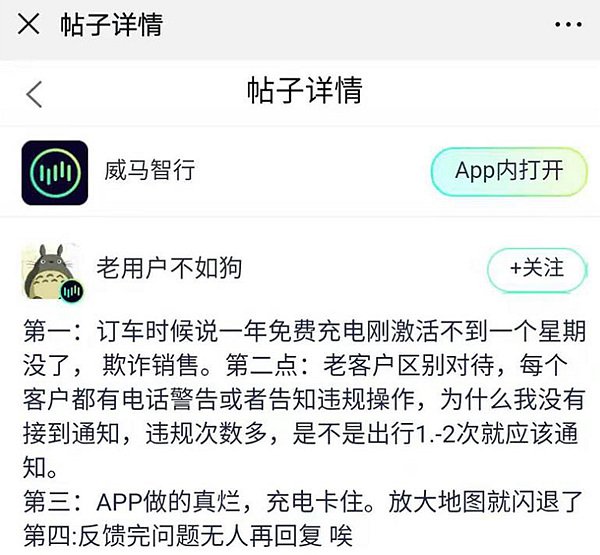
Task: Click the 接到通知 phrase in post body
Action: [71, 433]
